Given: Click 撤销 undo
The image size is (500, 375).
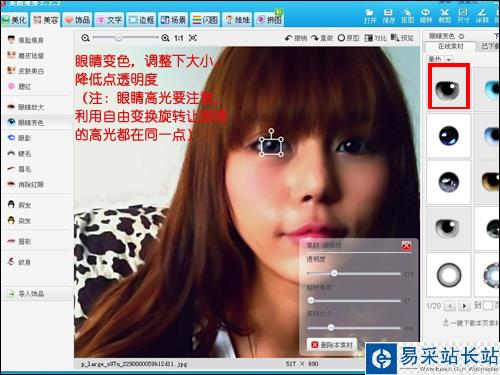Looking at the screenshot, I should point(296,38).
